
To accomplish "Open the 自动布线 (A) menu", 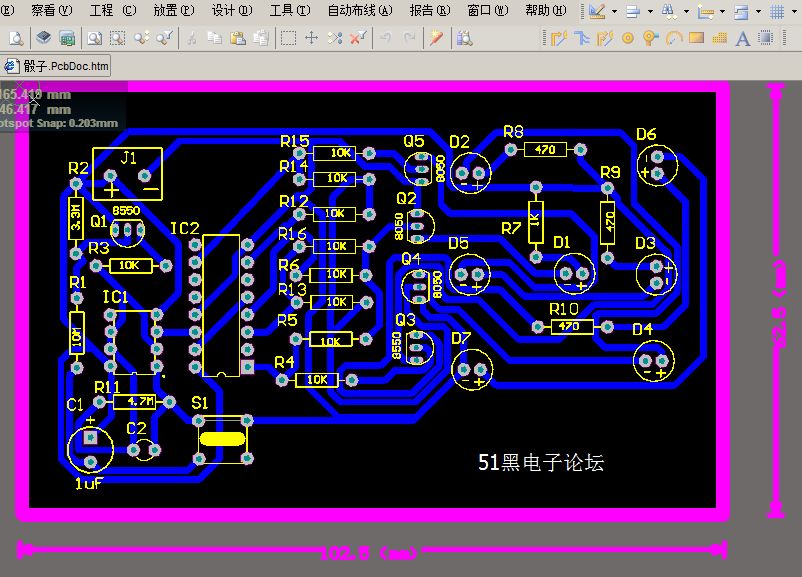I will 360,10.
